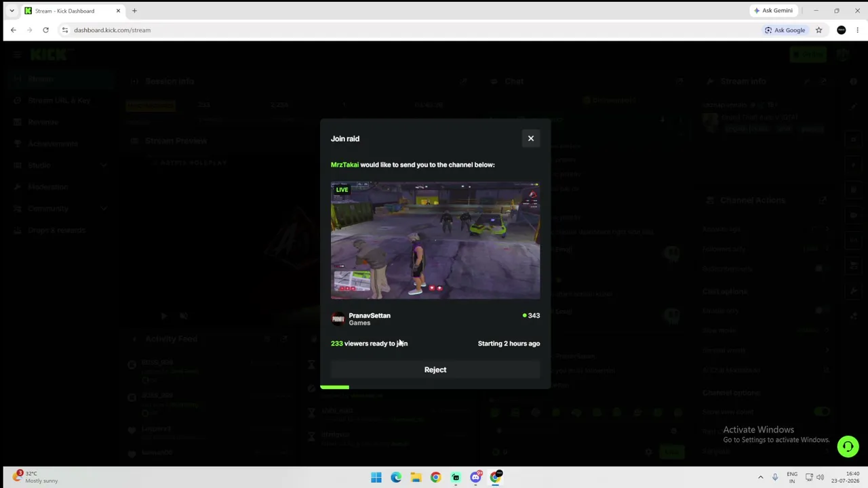This screenshot has height=488, width=868.
Task: Open MrzTakai's profile link
Action: click(344, 165)
